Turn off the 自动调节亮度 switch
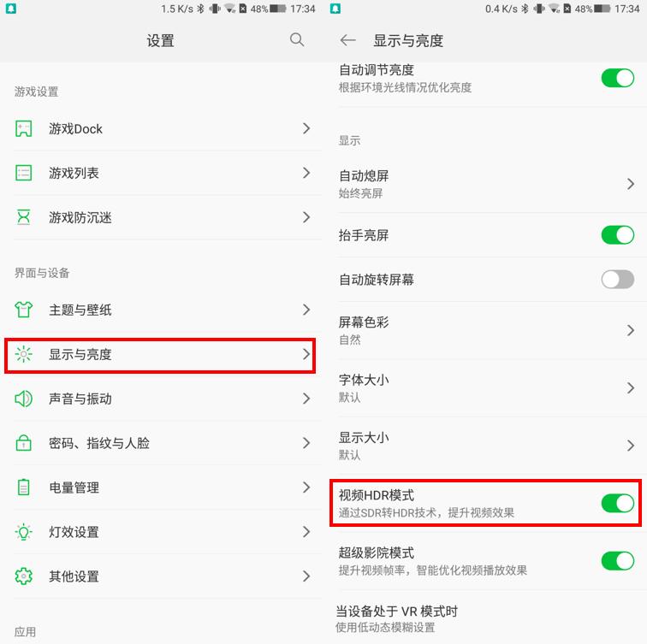Image resolution: width=647 pixels, height=644 pixels. click(x=617, y=78)
